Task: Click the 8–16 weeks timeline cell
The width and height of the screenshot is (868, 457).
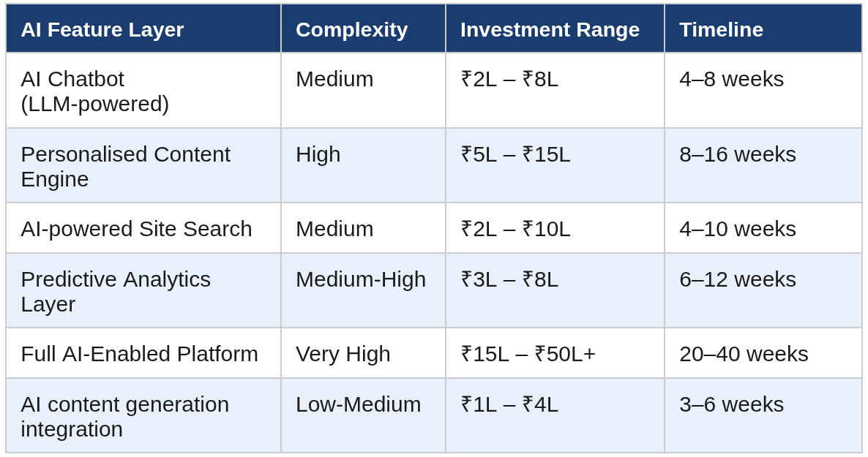Action: click(738, 154)
